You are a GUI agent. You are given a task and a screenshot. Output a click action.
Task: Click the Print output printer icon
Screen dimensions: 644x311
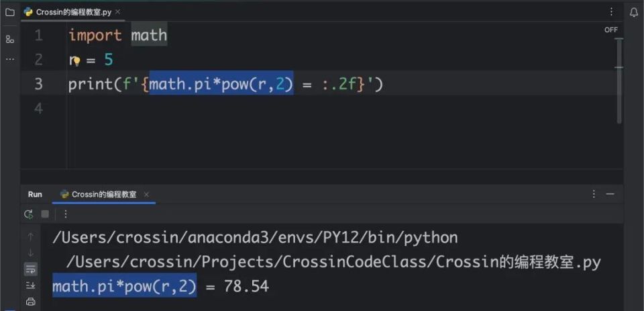pos(30,302)
